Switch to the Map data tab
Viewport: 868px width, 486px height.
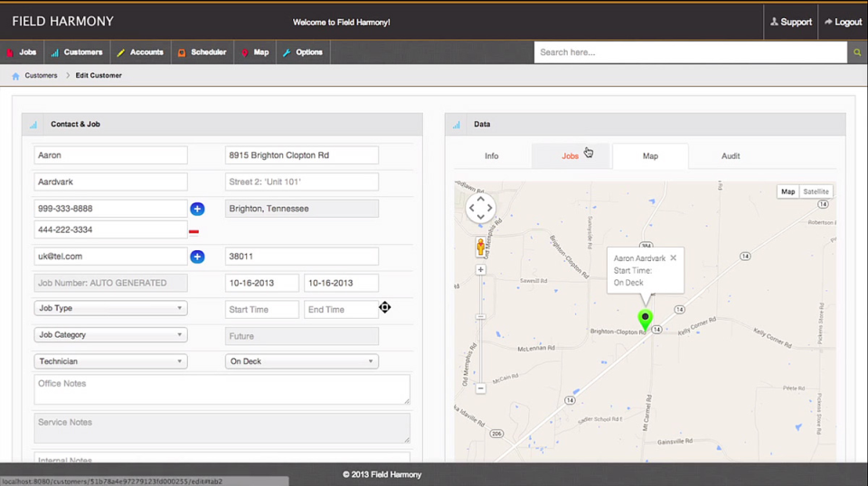click(x=650, y=156)
